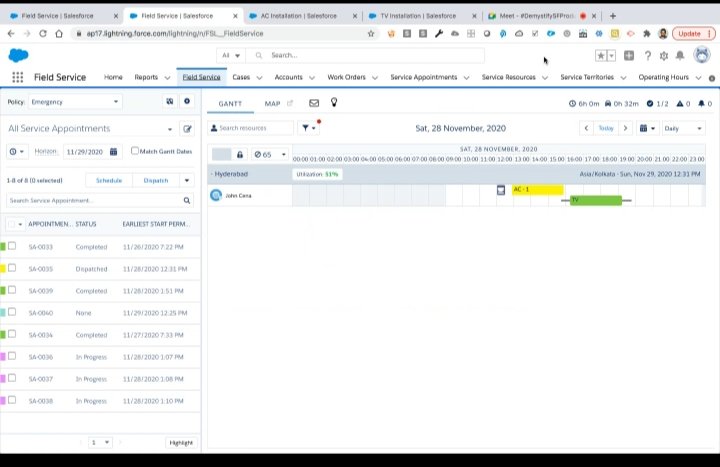Screen dimensions: 720x467
Task: Check the SA-0036 appointment checkbox
Action: coord(12,356)
